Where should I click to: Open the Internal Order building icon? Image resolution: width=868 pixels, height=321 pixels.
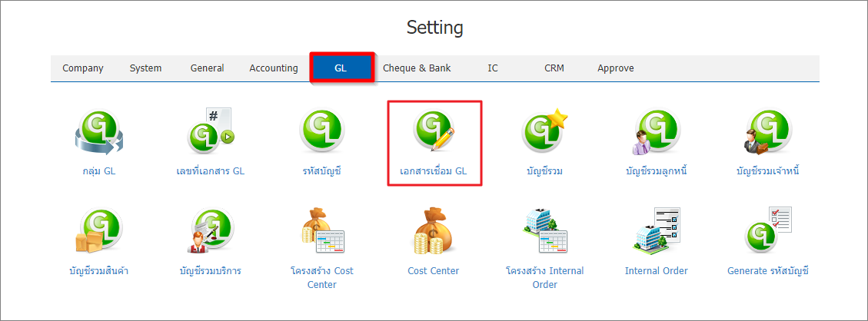tap(656, 231)
